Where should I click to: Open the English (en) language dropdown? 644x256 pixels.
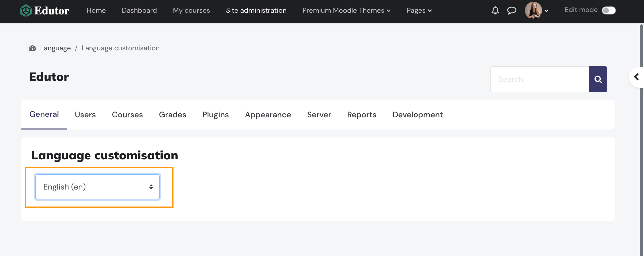click(98, 187)
